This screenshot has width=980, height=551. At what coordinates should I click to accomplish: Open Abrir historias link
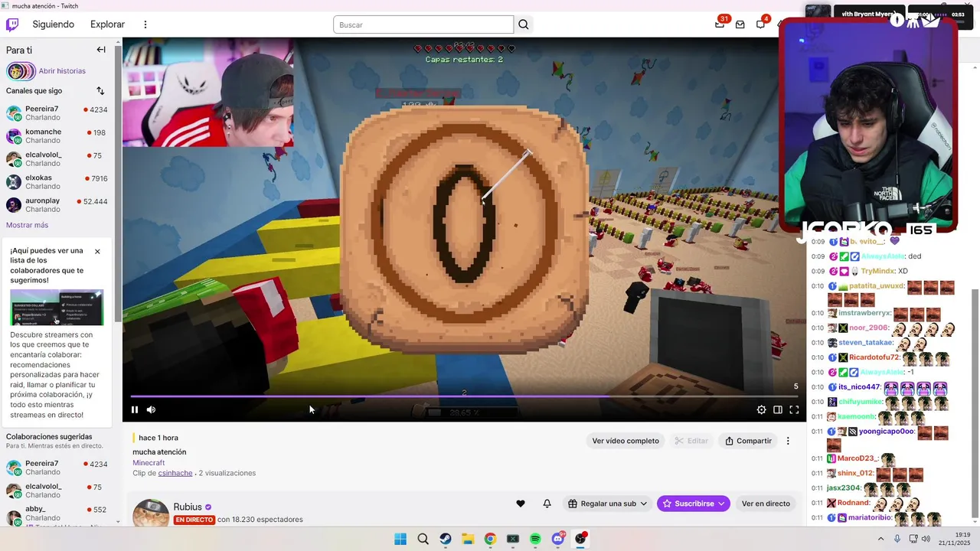pyautogui.click(x=62, y=71)
